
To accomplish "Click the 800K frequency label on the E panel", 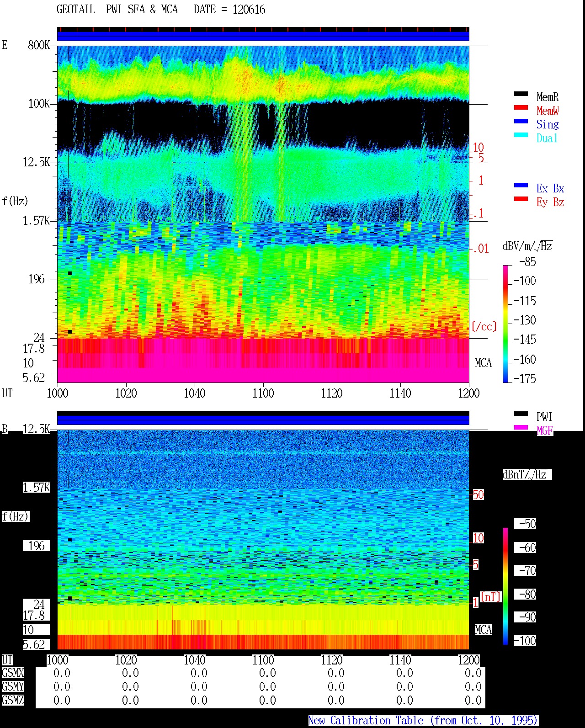I will tap(39, 45).
